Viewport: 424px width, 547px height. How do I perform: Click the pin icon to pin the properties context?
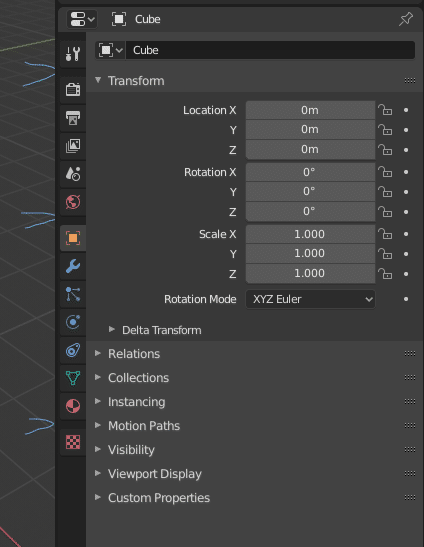[x=406, y=19]
